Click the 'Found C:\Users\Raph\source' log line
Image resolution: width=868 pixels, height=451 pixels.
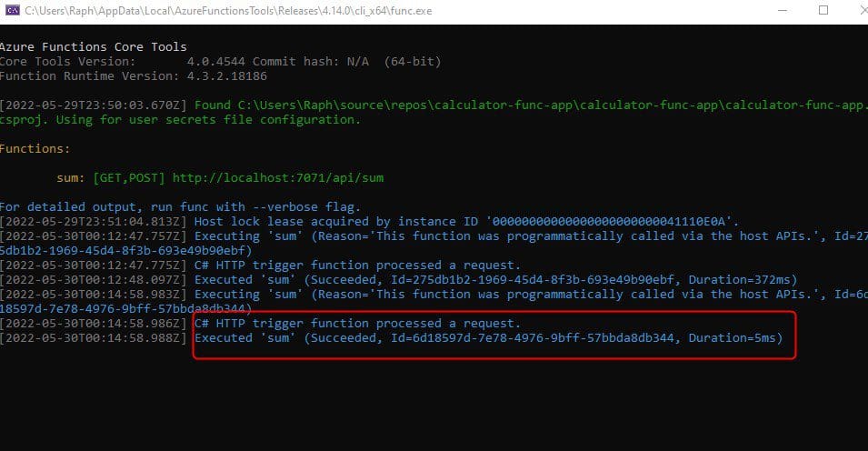click(434, 105)
